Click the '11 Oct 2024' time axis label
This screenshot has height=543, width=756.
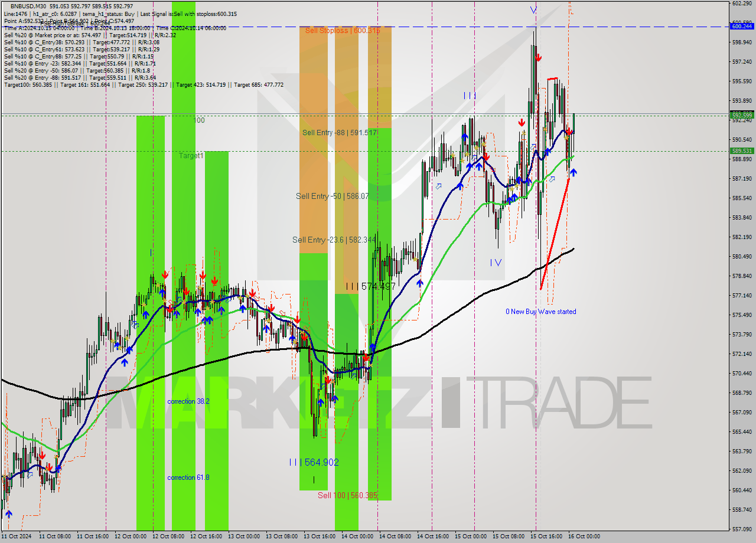click(x=17, y=537)
